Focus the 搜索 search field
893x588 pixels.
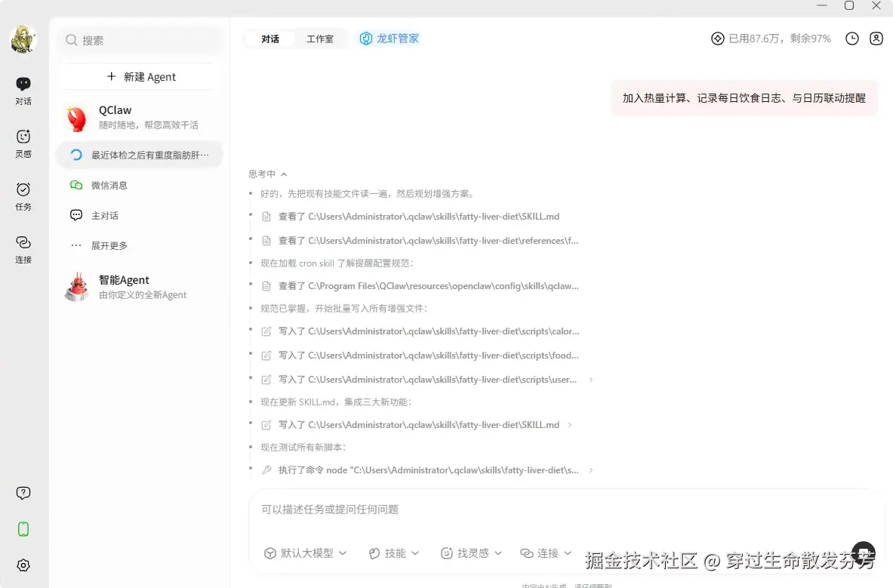tap(140, 40)
